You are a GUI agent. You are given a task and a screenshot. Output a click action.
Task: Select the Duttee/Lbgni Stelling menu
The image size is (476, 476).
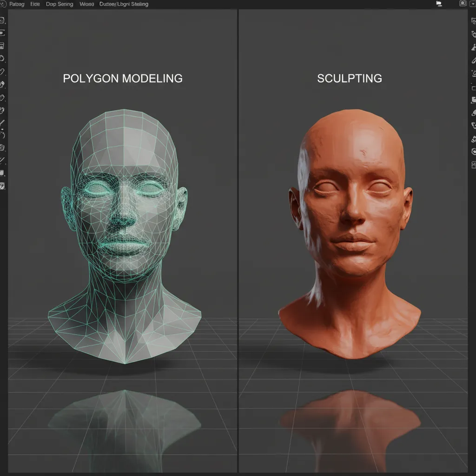tap(124, 4)
